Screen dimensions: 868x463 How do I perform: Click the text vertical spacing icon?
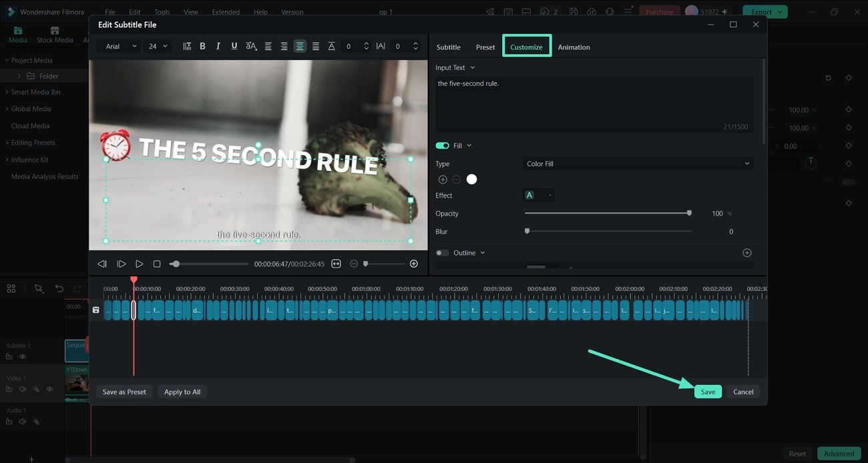point(331,46)
